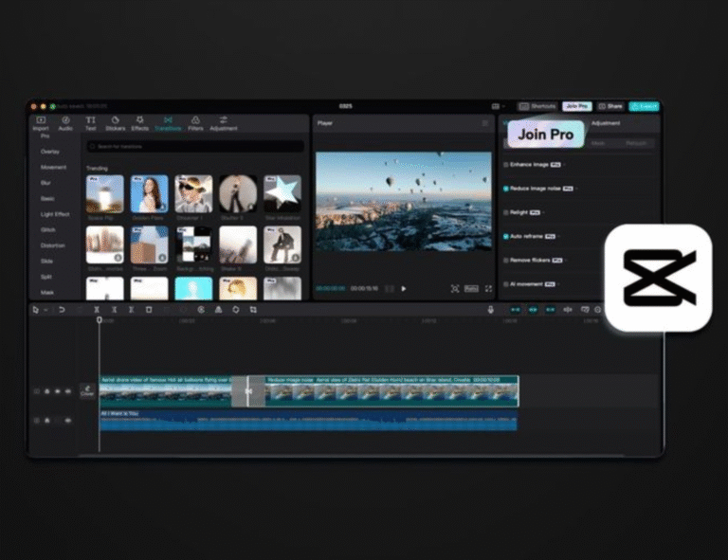Choose the photo collage transition thumbnail
Screen dimensions: 728x560
click(x=193, y=244)
